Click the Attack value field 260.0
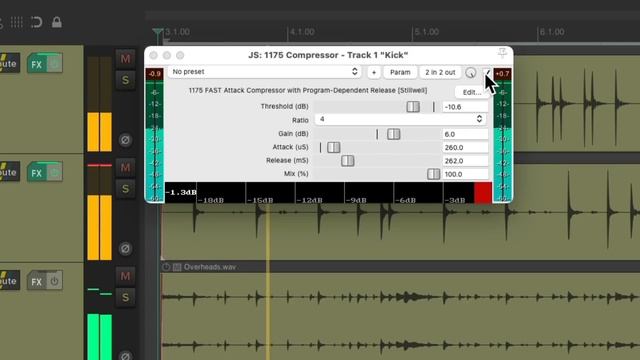 (465, 147)
